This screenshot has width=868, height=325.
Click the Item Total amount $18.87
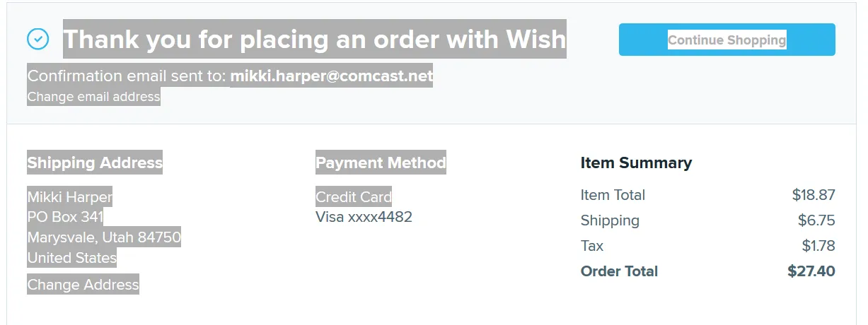pyautogui.click(x=814, y=195)
